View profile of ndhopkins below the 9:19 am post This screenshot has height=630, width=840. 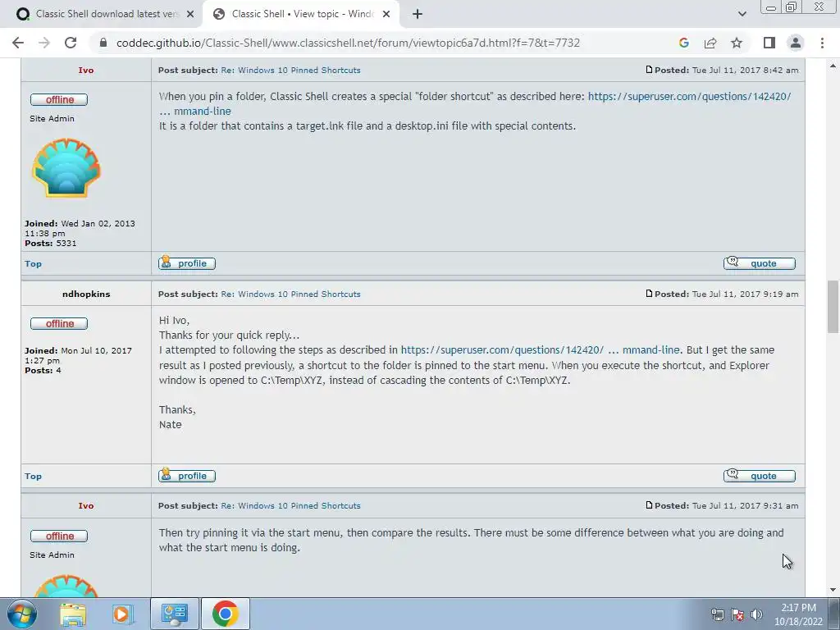pyautogui.click(x=187, y=476)
